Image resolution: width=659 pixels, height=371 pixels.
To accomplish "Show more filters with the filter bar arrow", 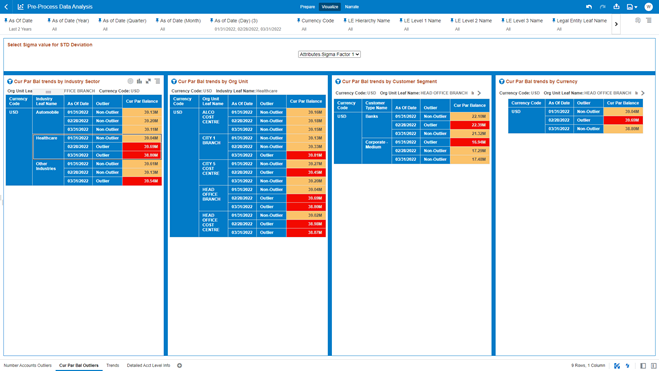I will click(x=616, y=24).
